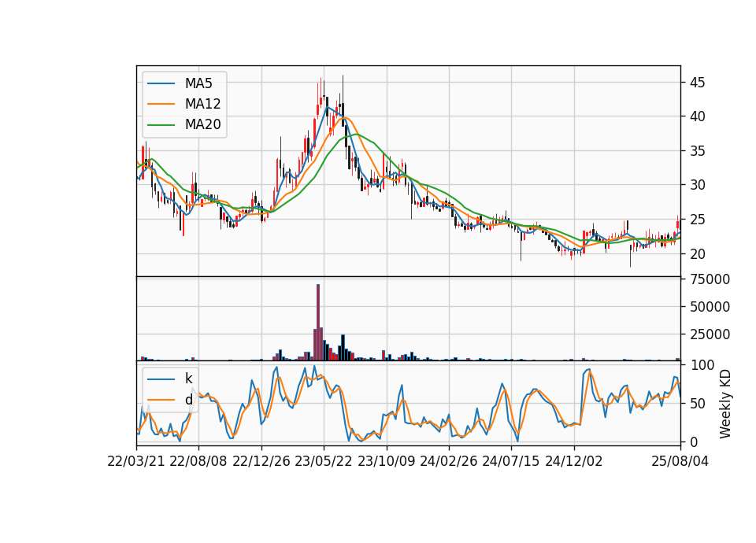
Task: Click the KD axis value 100
Action: point(702,365)
